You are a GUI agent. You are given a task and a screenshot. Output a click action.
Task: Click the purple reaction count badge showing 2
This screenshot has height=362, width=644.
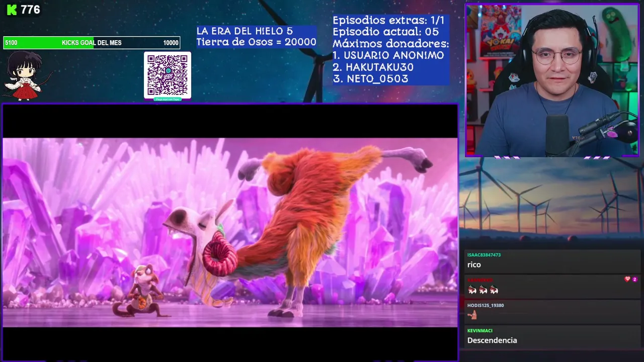click(634, 279)
